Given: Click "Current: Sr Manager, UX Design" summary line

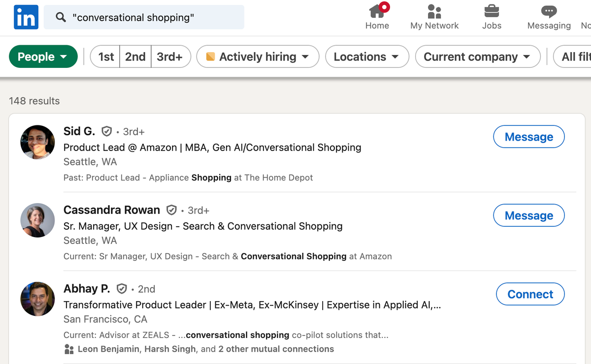Looking at the screenshot, I should (228, 256).
